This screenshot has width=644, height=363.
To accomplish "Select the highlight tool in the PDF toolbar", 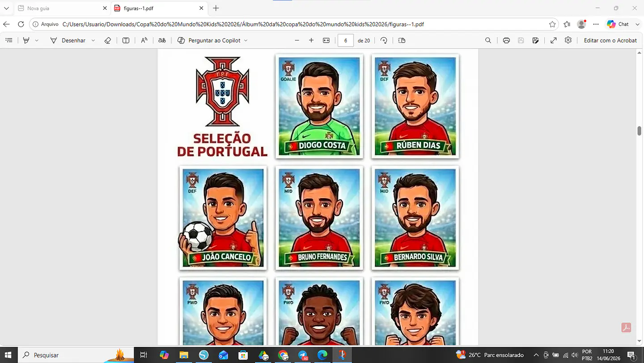I will click(26, 40).
